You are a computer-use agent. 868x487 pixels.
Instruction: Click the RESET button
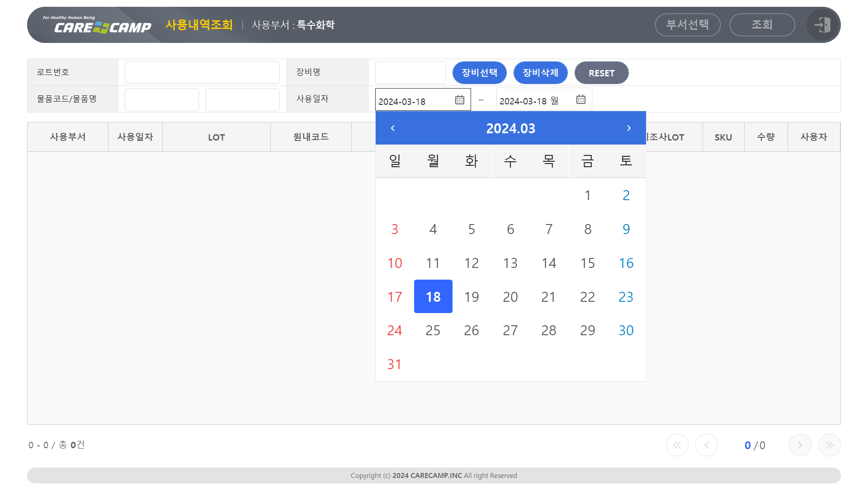click(x=602, y=73)
